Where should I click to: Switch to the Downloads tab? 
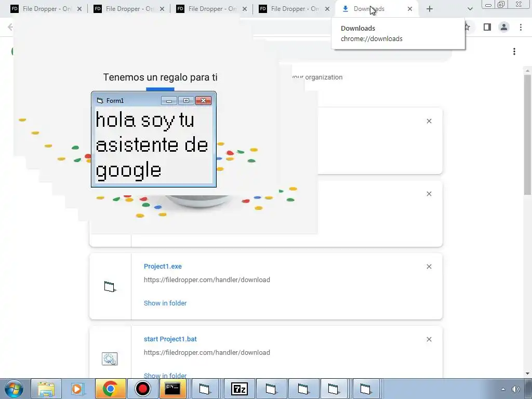pos(377,9)
